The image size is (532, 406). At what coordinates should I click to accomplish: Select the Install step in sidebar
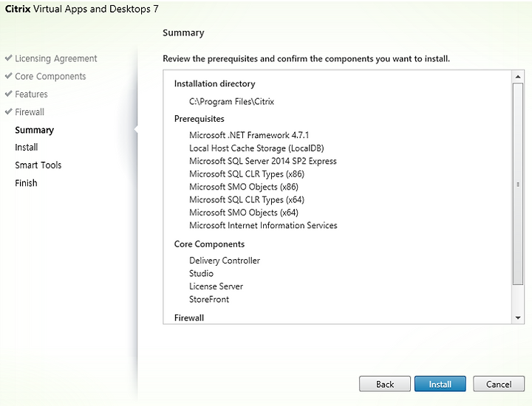coord(26,148)
